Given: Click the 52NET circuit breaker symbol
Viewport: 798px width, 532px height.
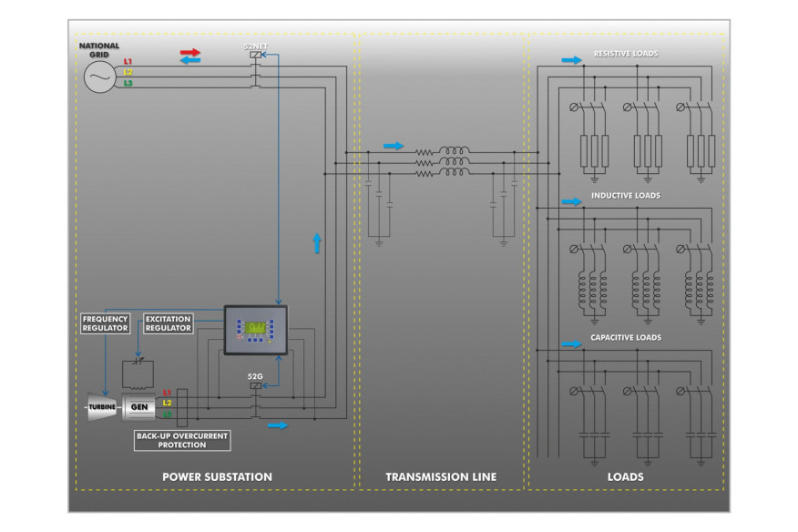Looking at the screenshot, I should 256,56.
